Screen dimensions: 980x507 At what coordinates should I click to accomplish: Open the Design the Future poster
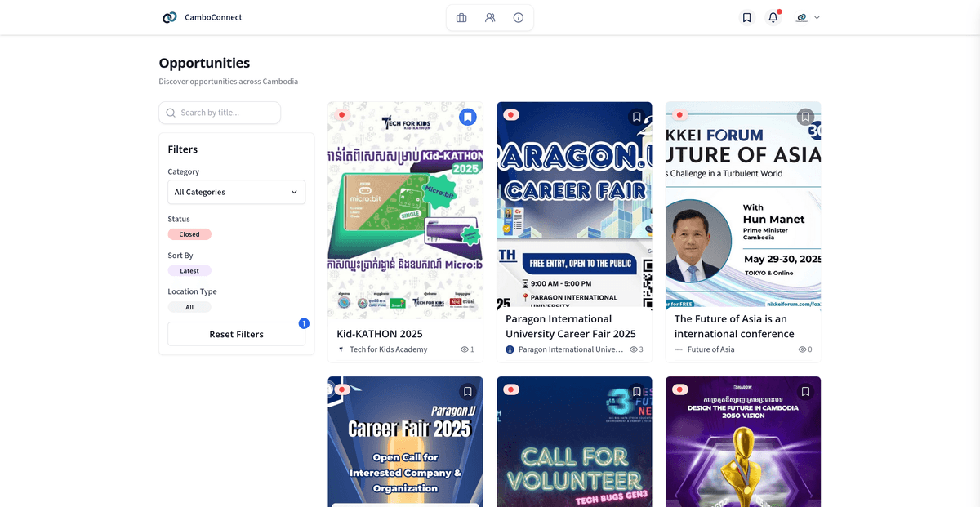[743, 442]
